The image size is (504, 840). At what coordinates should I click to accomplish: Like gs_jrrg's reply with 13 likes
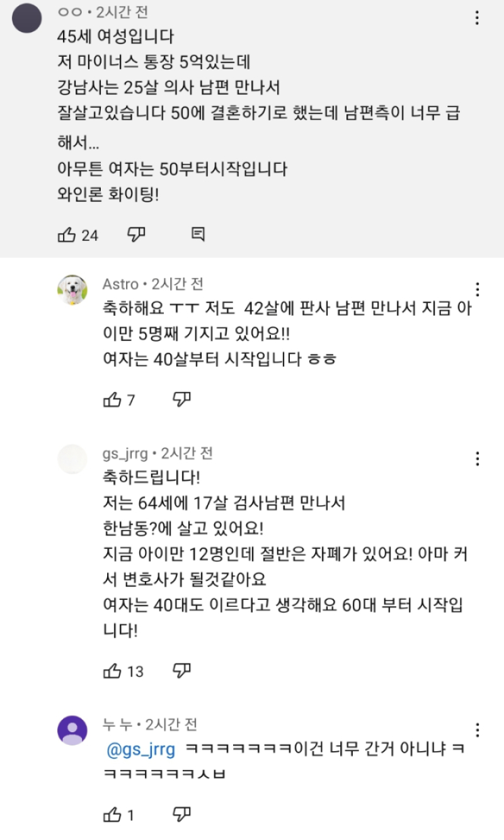pyautogui.click(x=112, y=671)
